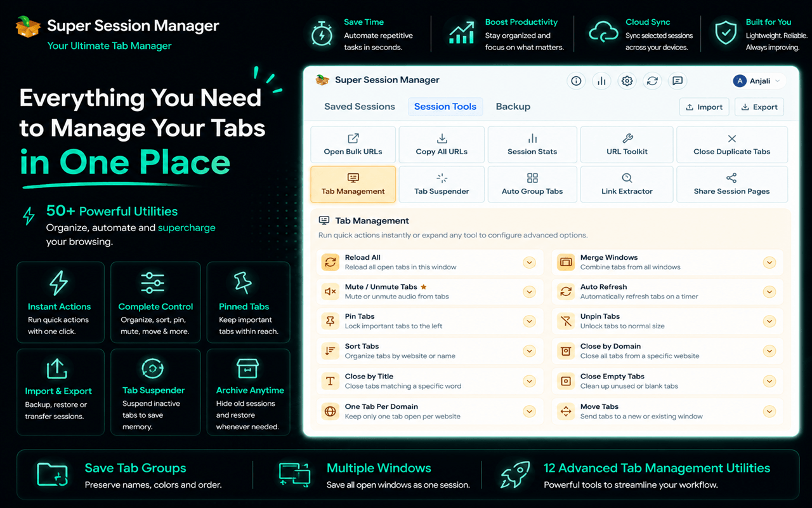Viewport: 812px width, 508px height.
Task: Expand the Pin Tabs options
Action: [x=529, y=321]
